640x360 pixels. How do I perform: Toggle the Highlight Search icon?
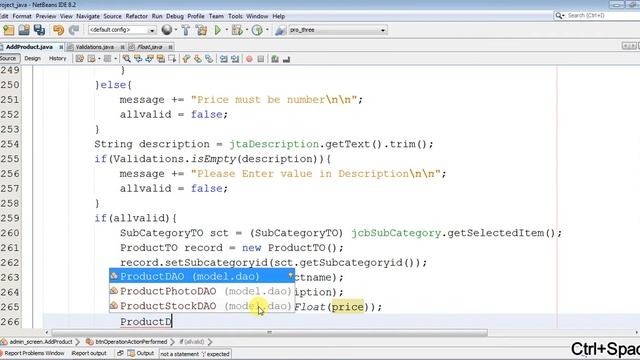click(161, 59)
